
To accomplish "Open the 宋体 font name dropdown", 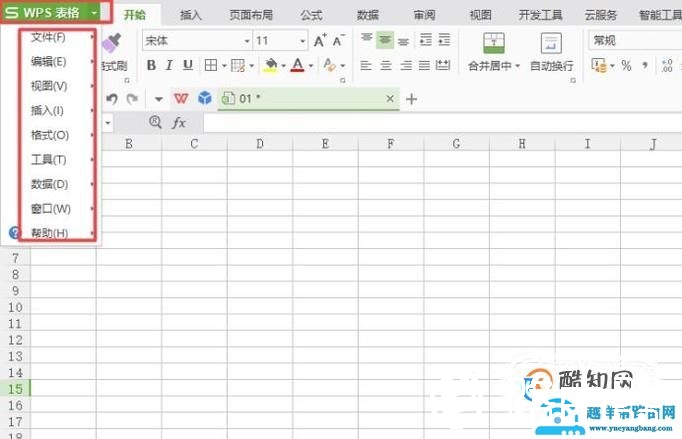I will [247, 41].
